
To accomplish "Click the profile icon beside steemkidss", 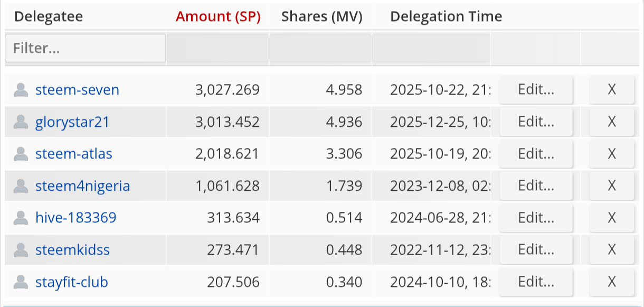I will coord(21,250).
